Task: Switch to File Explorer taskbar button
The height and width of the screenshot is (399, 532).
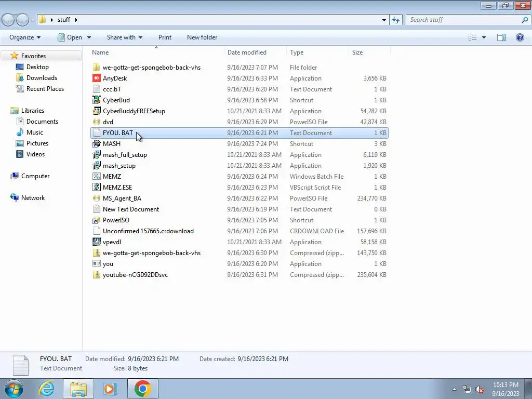Action: pyautogui.click(x=78, y=389)
